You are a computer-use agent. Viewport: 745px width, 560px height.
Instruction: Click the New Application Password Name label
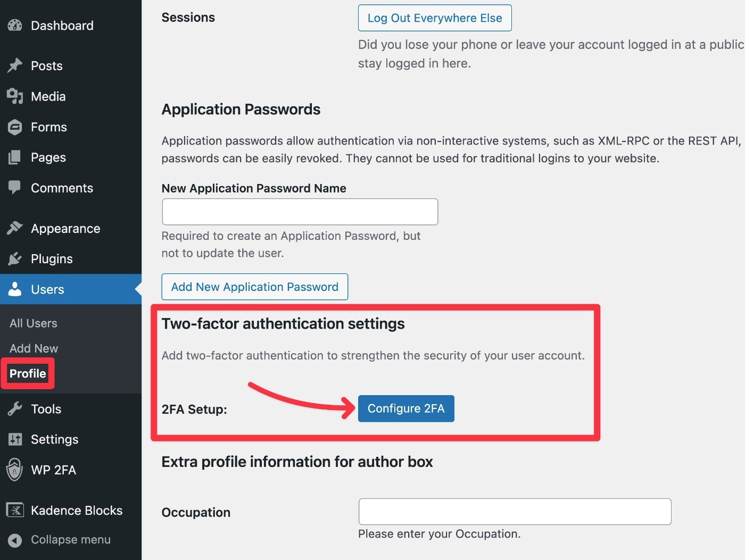tap(254, 188)
